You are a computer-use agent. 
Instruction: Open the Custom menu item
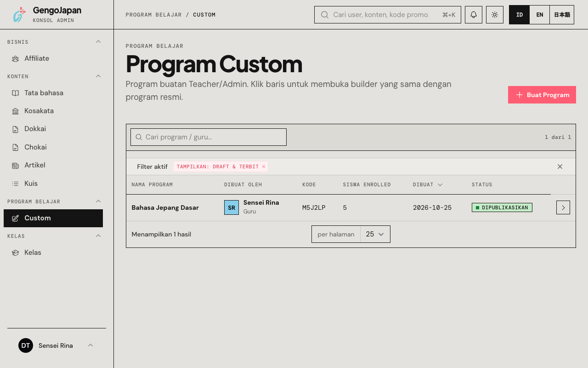coord(53,218)
